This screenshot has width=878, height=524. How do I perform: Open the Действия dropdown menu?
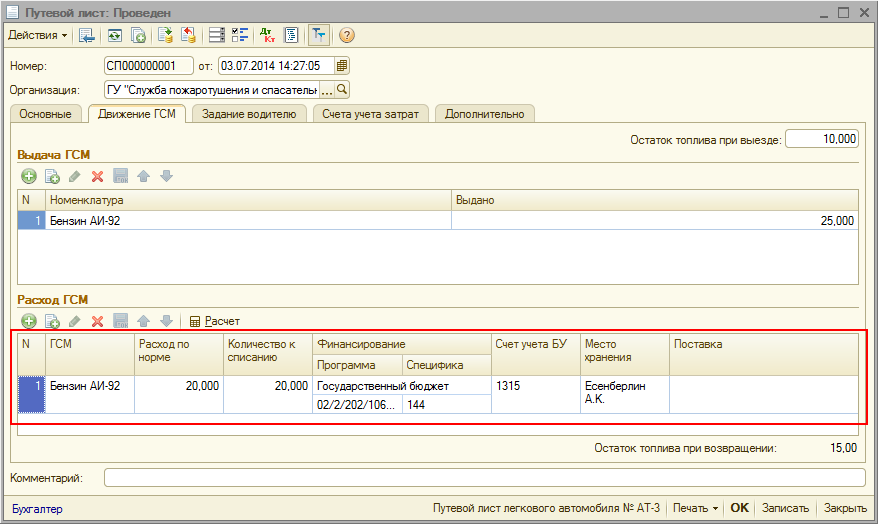(x=38, y=35)
